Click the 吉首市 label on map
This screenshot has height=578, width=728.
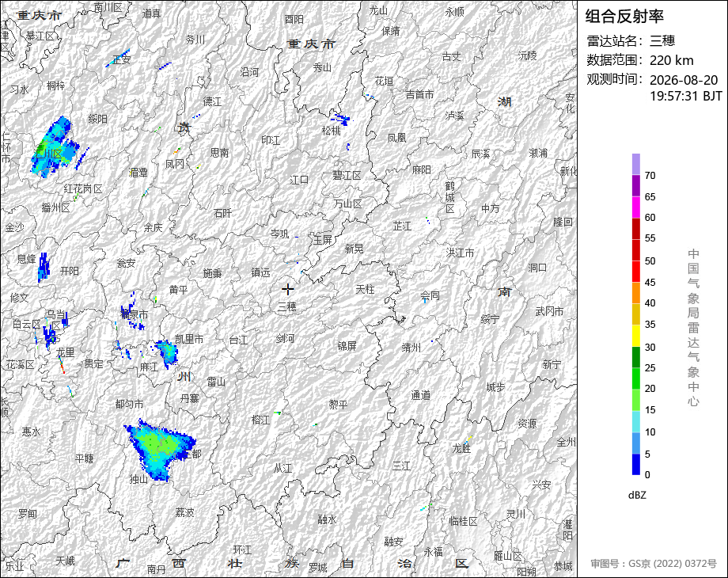(419, 94)
